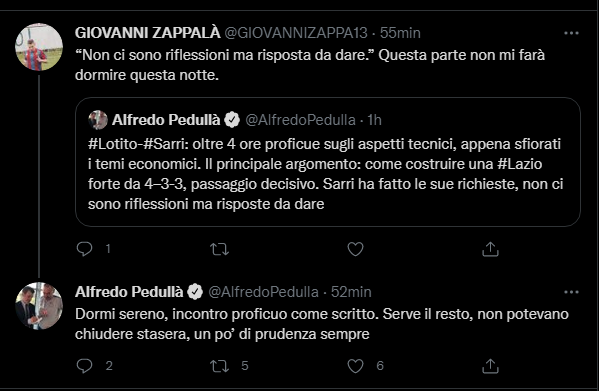Open the #Lotito hashtag
The image size is (599, 391).
click(x=112, y=144)
